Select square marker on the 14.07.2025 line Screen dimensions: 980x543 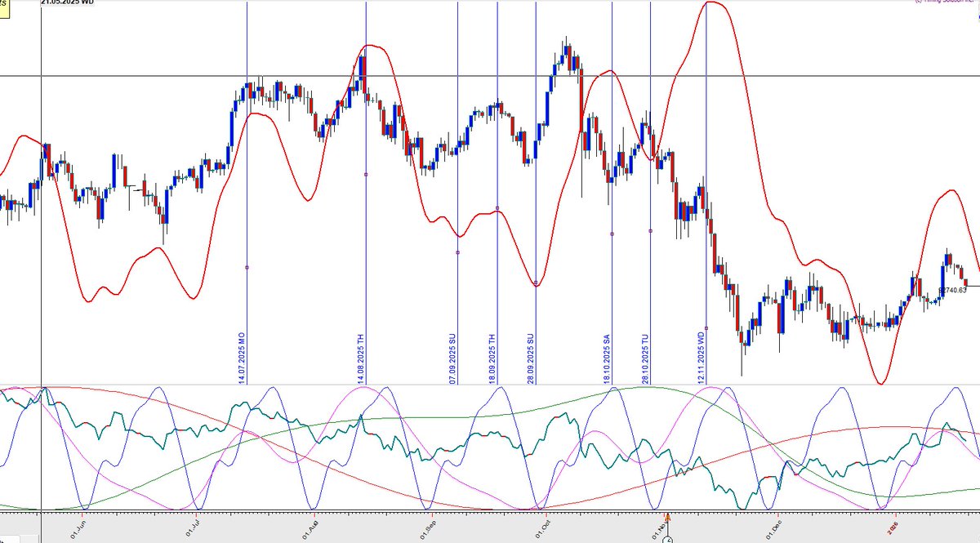(247, 267)
